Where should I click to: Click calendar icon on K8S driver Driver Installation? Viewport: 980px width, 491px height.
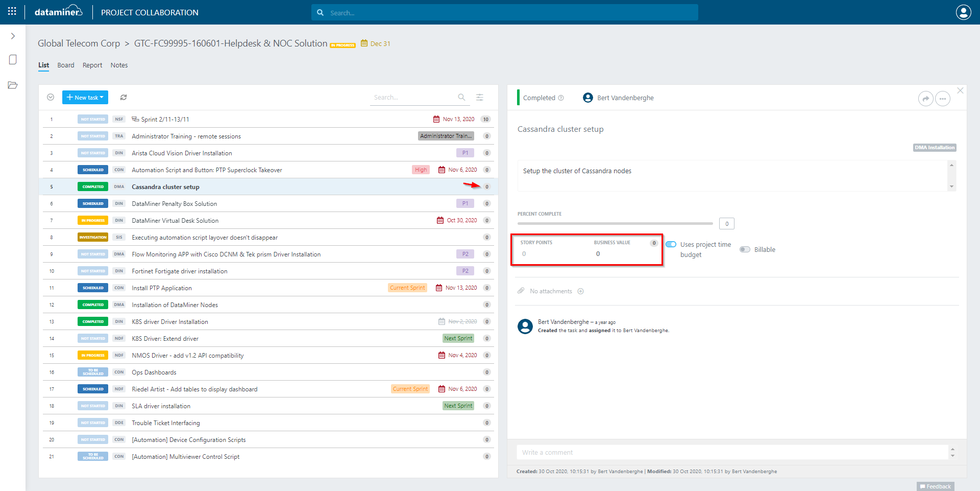[x=442, y=322]
